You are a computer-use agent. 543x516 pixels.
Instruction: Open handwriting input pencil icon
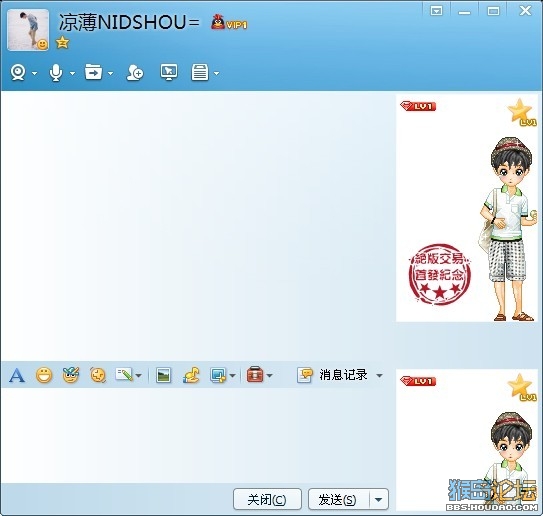pos(125,374)
